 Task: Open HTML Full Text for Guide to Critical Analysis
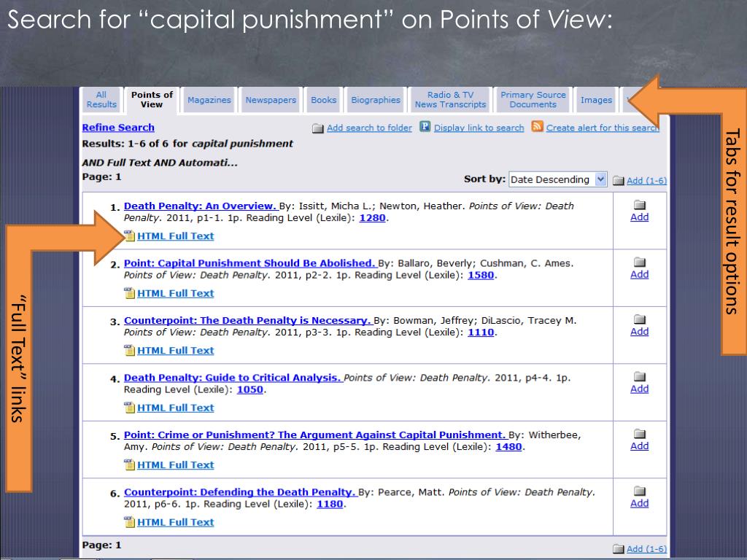175,408
